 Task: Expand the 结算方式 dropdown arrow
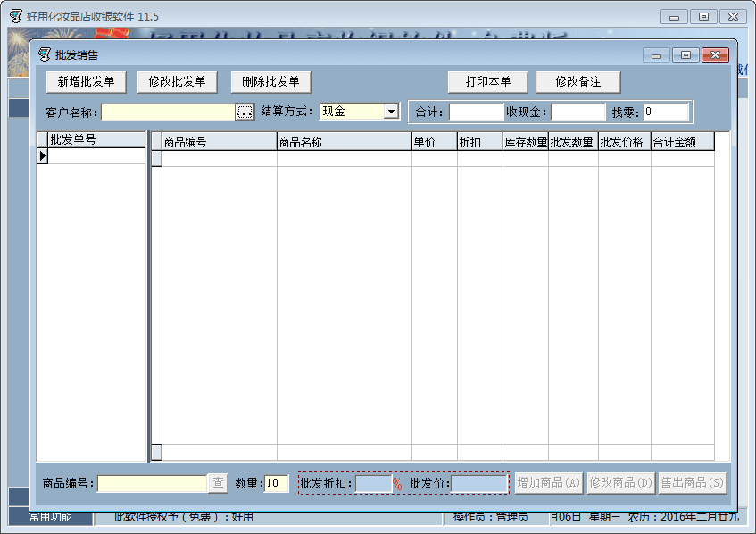pyautogui.click(x=391, y=112)
